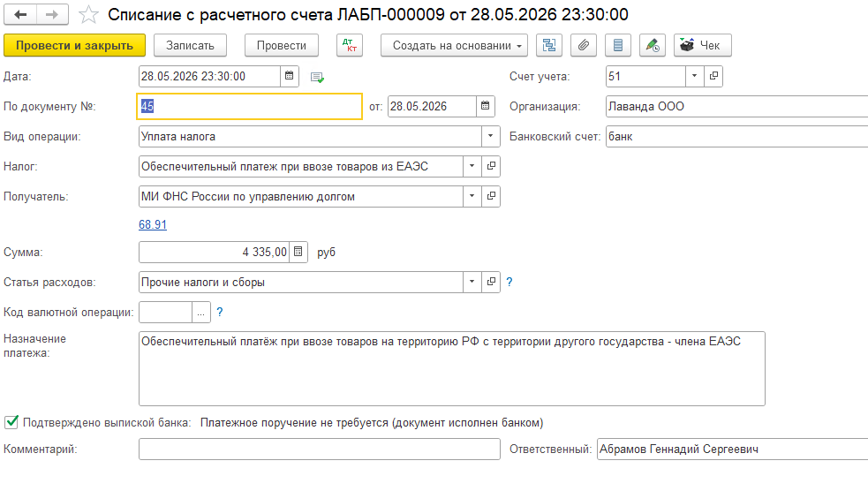Open Налог item form icon
Image resolution: width=868 pixels, height=491 pixels.
(490, 166)
